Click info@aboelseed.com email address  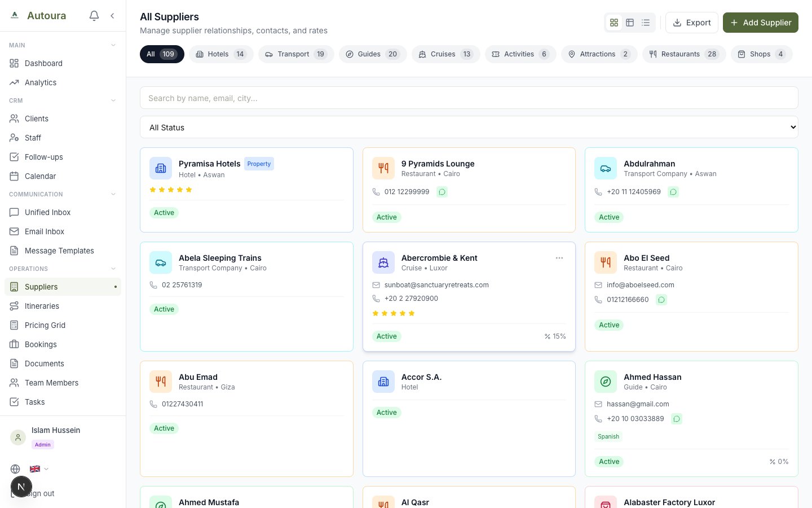click(641, 285)
